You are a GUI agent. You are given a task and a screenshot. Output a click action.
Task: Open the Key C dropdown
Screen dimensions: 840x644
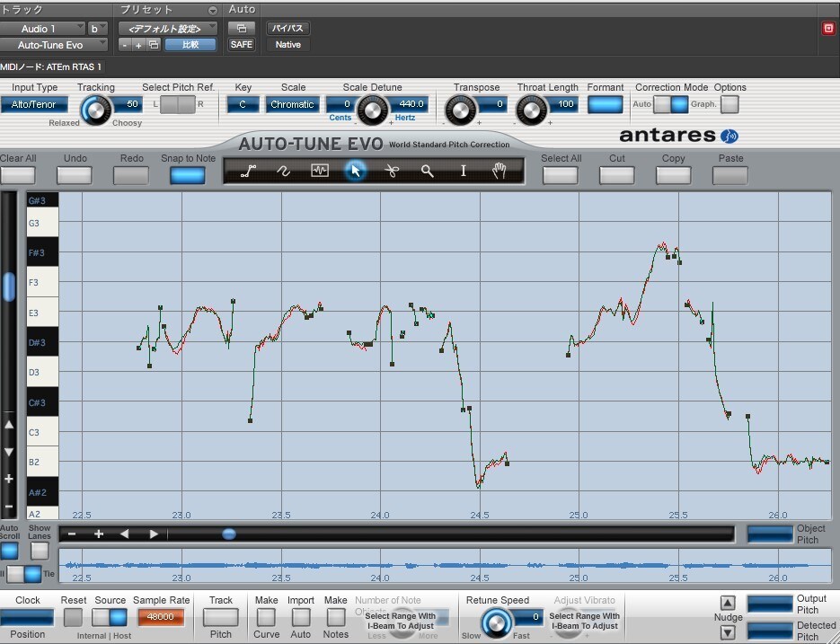point(243,104)
